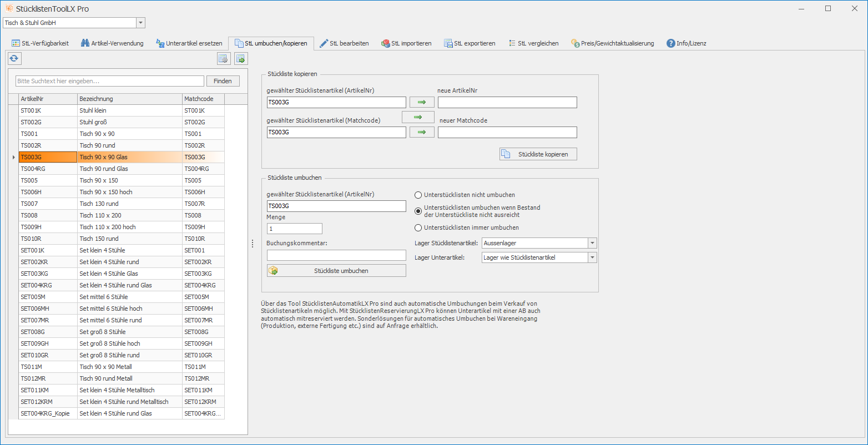868x445 pixels.
Task: Select 'Unterstücklisten nicht umbuchen' option
Action: tap(418, 195)
